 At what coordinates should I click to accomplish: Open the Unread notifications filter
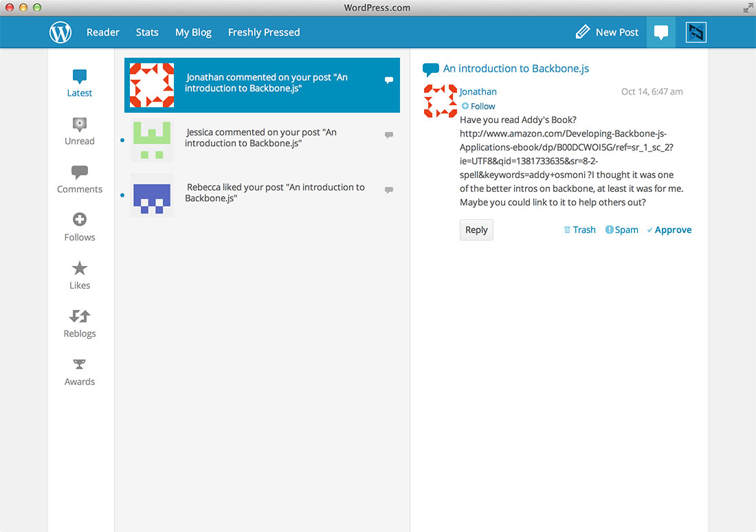pos(79,131)
